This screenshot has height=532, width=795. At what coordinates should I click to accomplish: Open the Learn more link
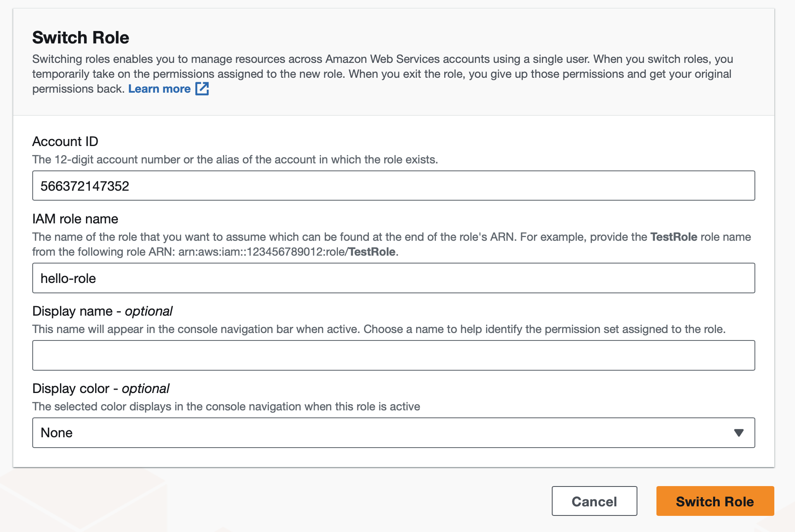tap(159, 89)
